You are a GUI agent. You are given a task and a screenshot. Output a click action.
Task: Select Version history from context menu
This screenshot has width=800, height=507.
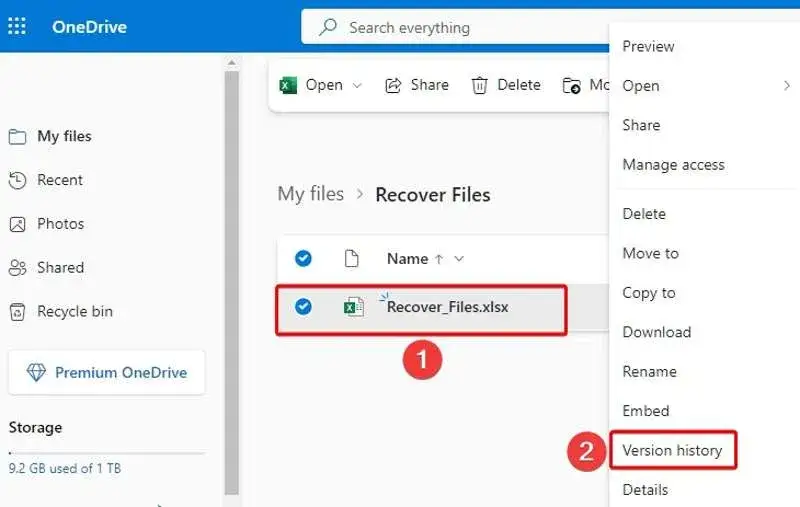[x=672, y=450]
